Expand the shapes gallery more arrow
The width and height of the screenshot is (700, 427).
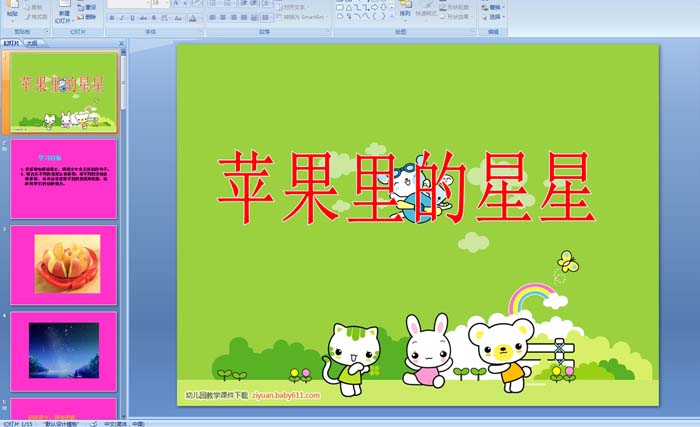pos(392,17)
